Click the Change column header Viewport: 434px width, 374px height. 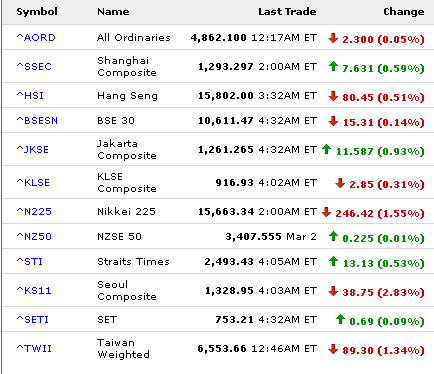[x=404, y=12]
